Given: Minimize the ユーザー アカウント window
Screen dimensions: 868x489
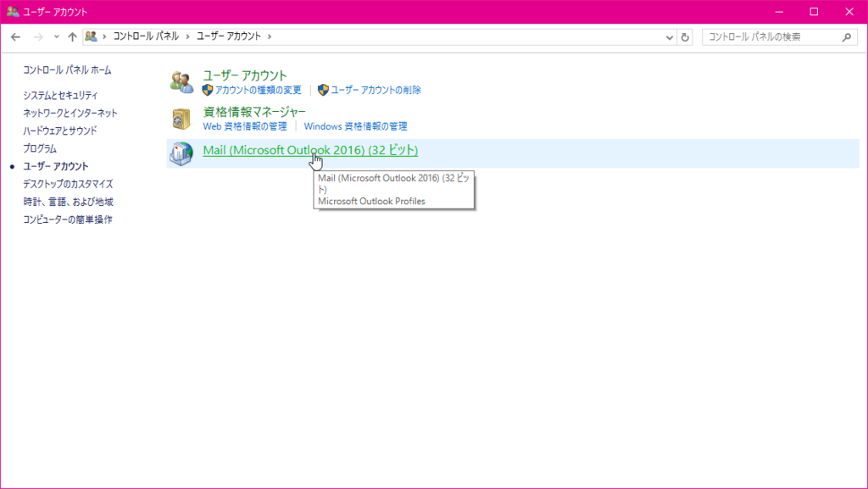Looking at the screenshot, I should coord(780,12).
